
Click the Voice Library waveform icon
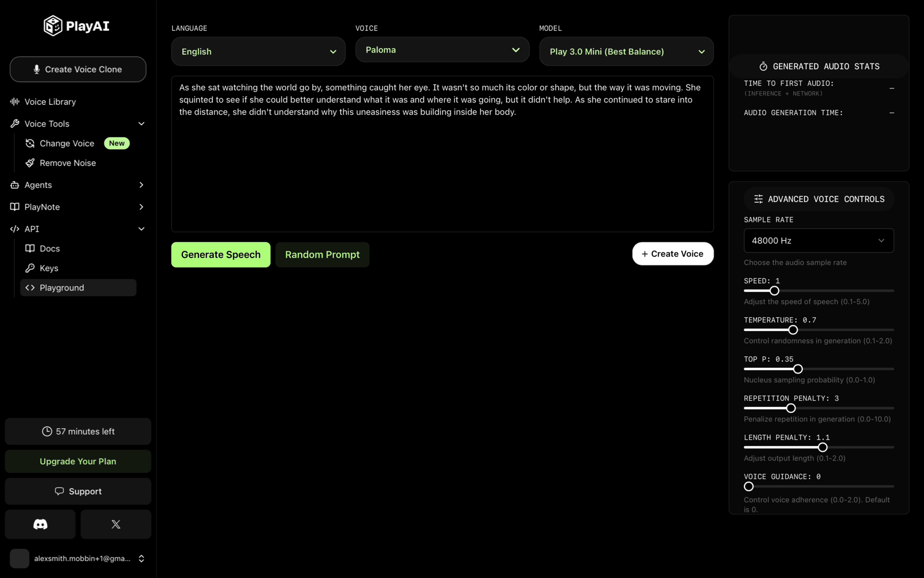tap(15, 102)
